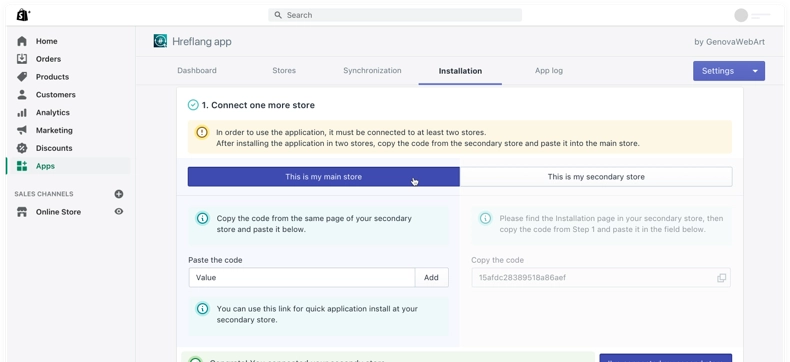Click the Apps grid icon

click(22, 166)
